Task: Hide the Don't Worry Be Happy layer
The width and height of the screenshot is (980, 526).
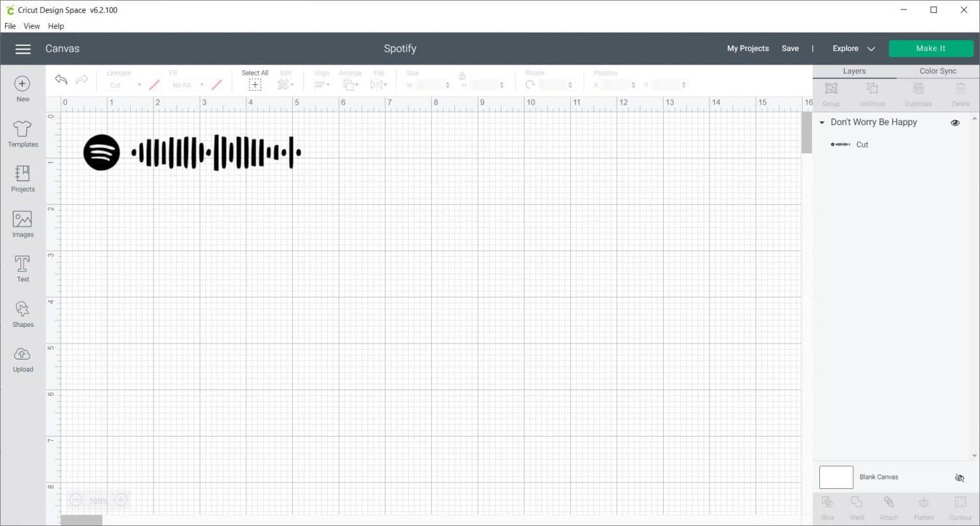Action: (x=955, y=123)
